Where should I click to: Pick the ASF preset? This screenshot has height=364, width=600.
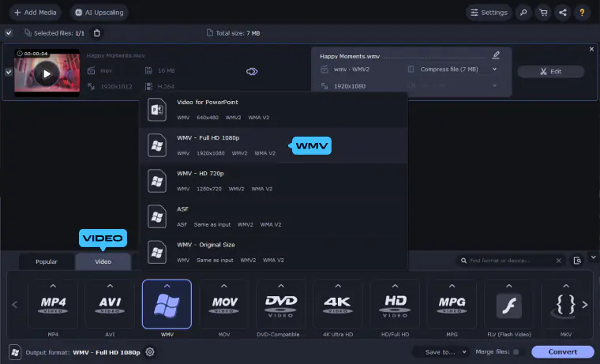click(274, 216)
